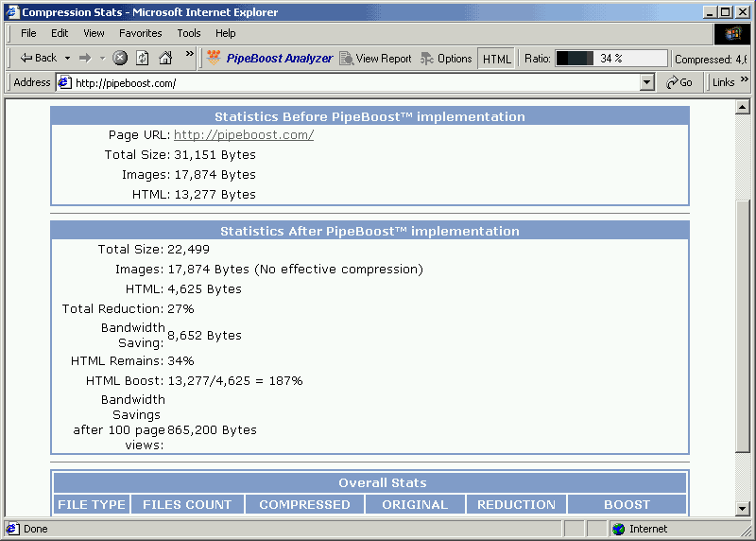The width and height of the screenshot is (756, 541).
Task: Follow the http://pipeboost.com/ page URL link
Action: pos(244,135)
